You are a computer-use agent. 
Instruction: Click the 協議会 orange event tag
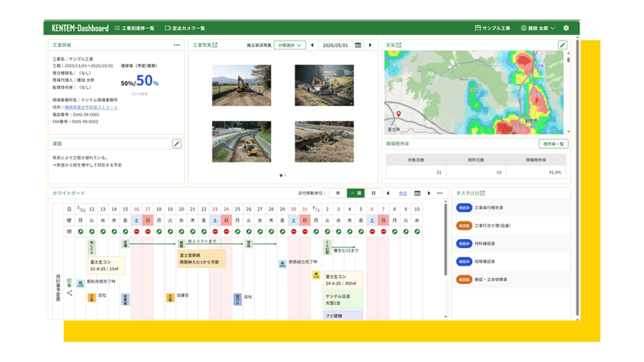[170, 297]
